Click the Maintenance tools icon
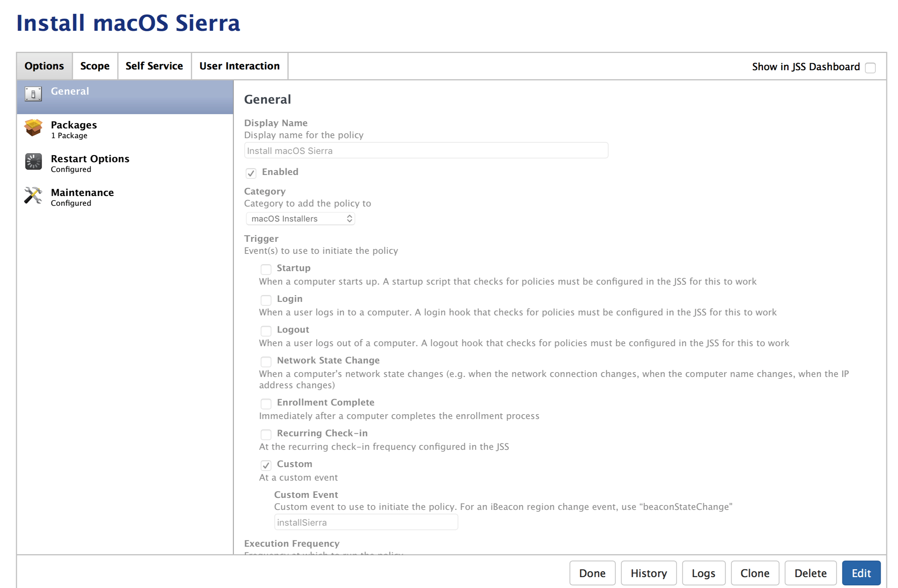The image size is (898, 588). pyautogui.click(x=33, y=195)
